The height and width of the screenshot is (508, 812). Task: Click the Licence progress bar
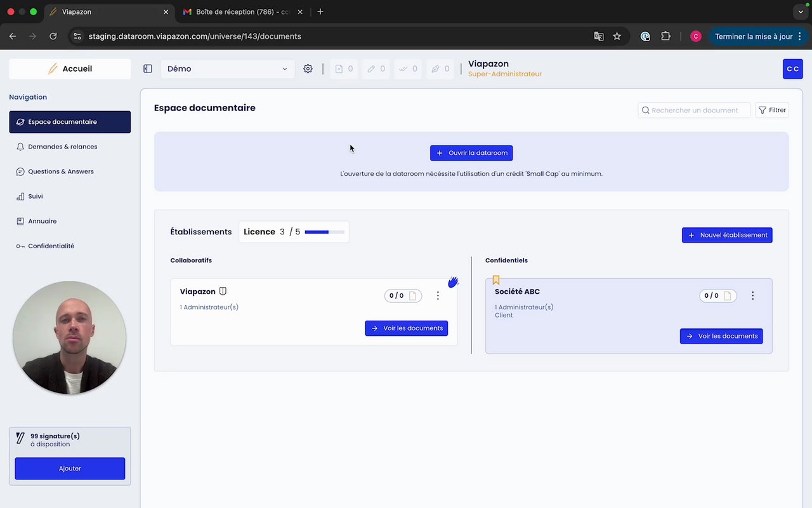pyautogui.click(x=324, y=232)
